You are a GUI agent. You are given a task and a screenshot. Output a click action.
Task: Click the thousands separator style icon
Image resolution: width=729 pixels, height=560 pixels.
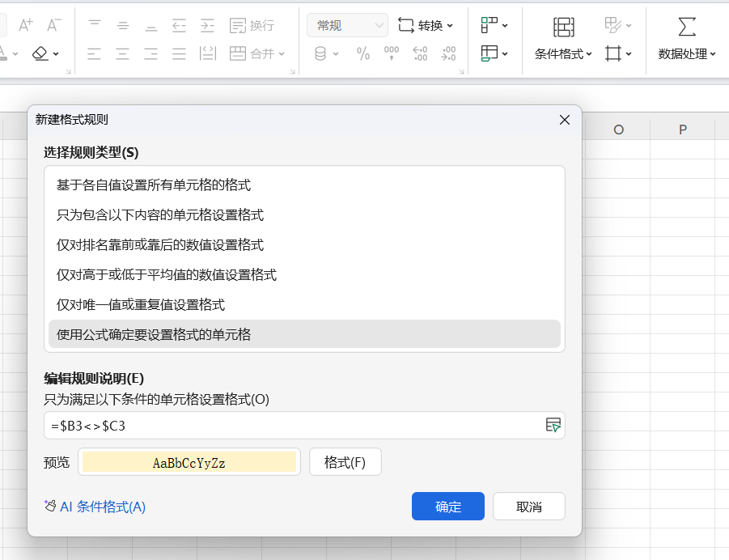[392, 54]
